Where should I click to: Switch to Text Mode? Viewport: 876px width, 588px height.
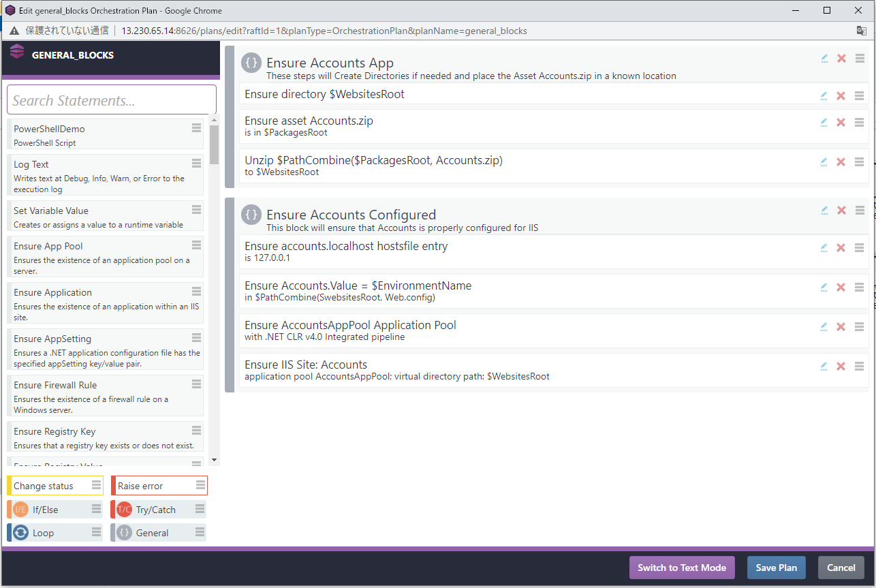click(x=682, y=568)
